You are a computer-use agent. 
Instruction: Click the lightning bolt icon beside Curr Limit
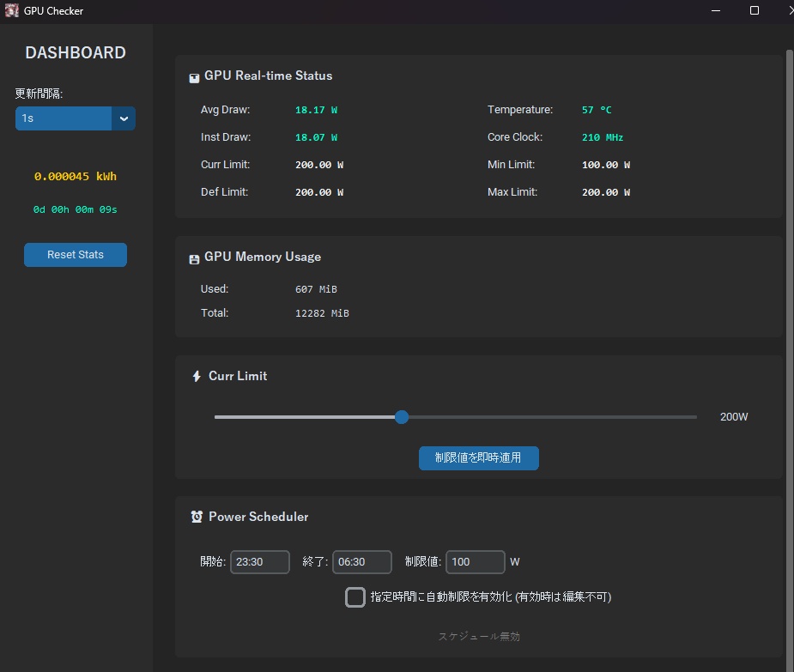197,376
